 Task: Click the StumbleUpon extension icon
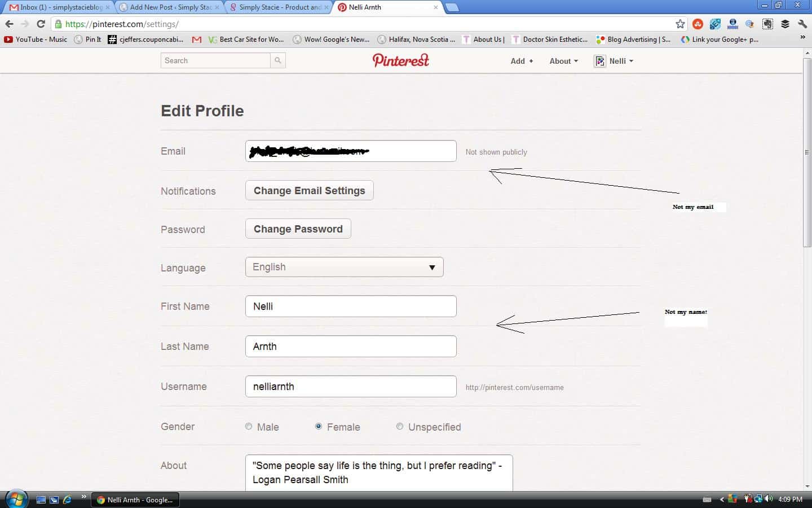pos(698,24)
